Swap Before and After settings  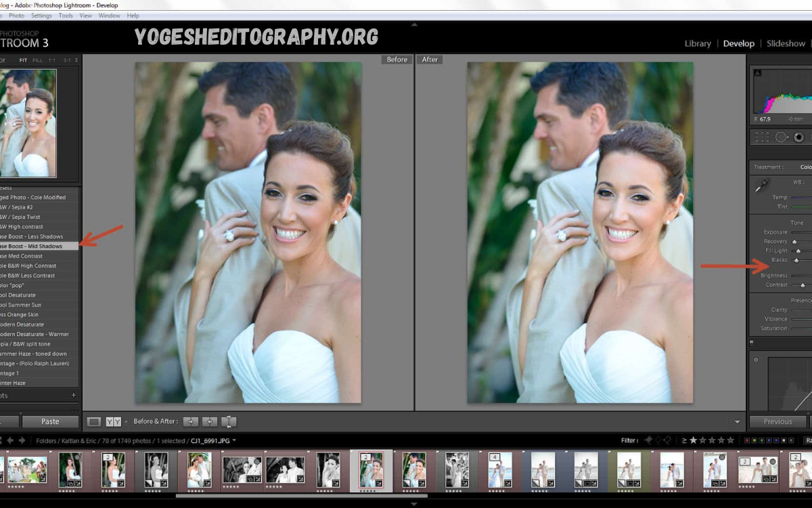229,422
